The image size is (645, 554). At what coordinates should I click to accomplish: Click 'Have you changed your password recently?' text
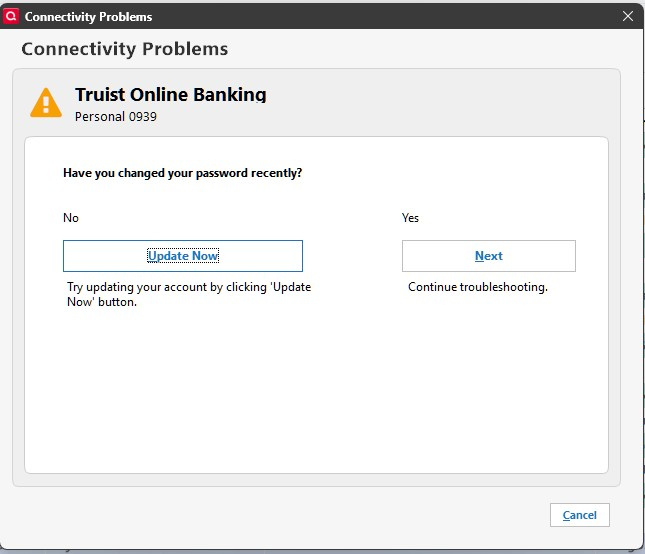pos(183,173)
